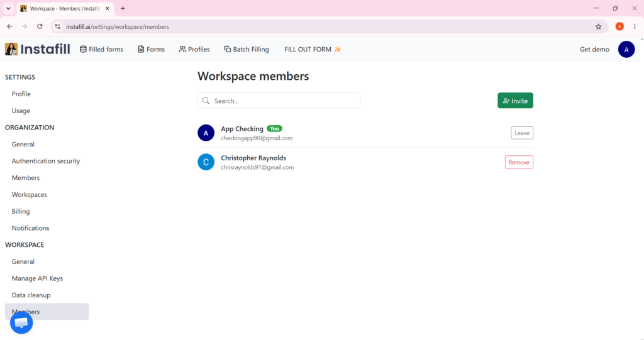Click the green You badge
This screenshot has width=644, height=340.
click(274, 129)
